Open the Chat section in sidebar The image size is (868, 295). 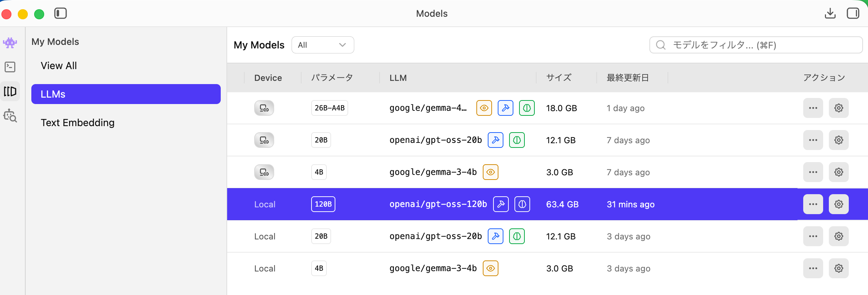(10, 43)
